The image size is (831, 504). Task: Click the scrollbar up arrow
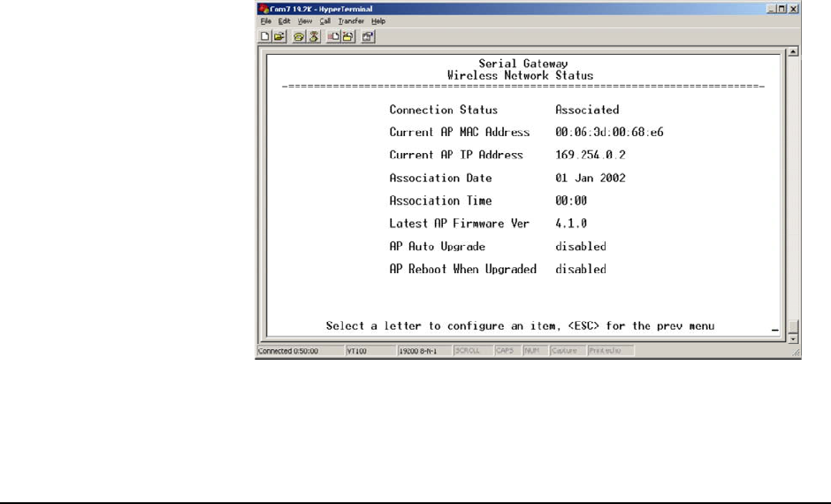pyautogui.click(x=793, y=51)
